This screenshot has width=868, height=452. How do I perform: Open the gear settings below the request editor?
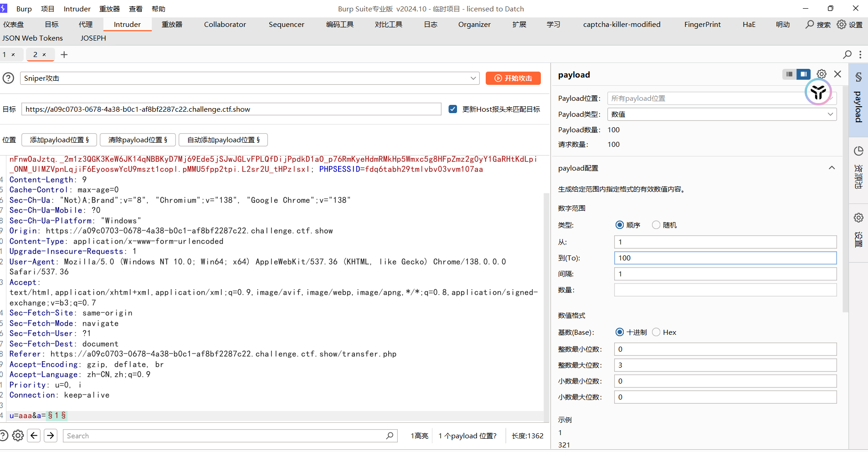(x=18, y=436)
